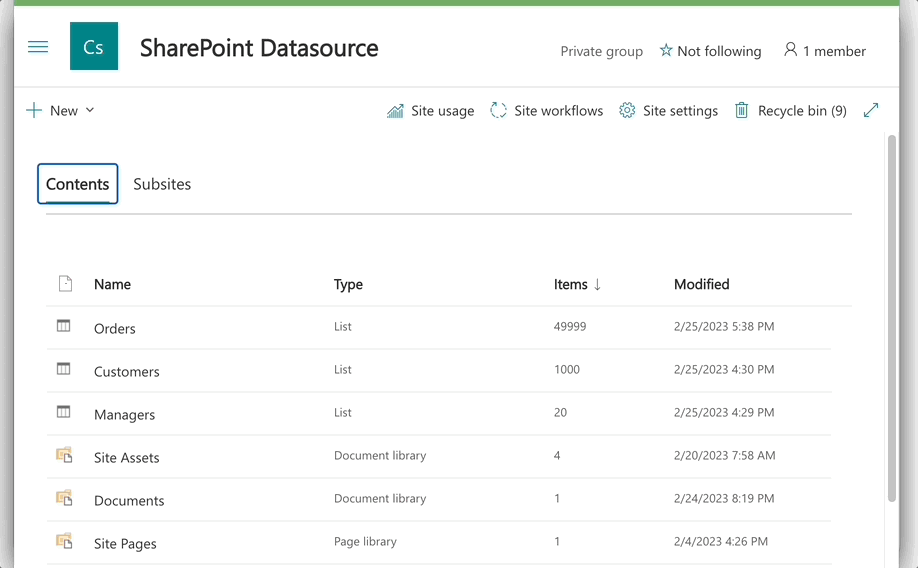Open Site settings gear icon
918x568 pixels.
pos(627,110)
